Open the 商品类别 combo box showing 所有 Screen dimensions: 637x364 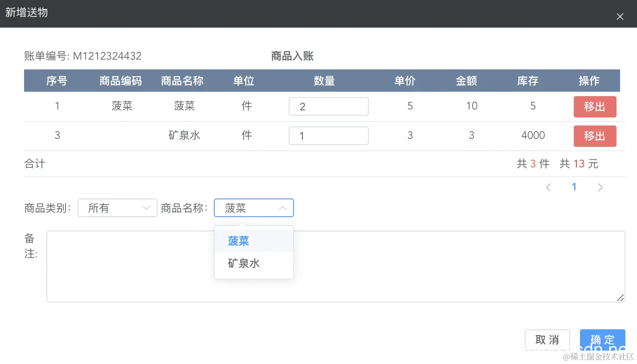pyautogui.click(x=117, y=208)
